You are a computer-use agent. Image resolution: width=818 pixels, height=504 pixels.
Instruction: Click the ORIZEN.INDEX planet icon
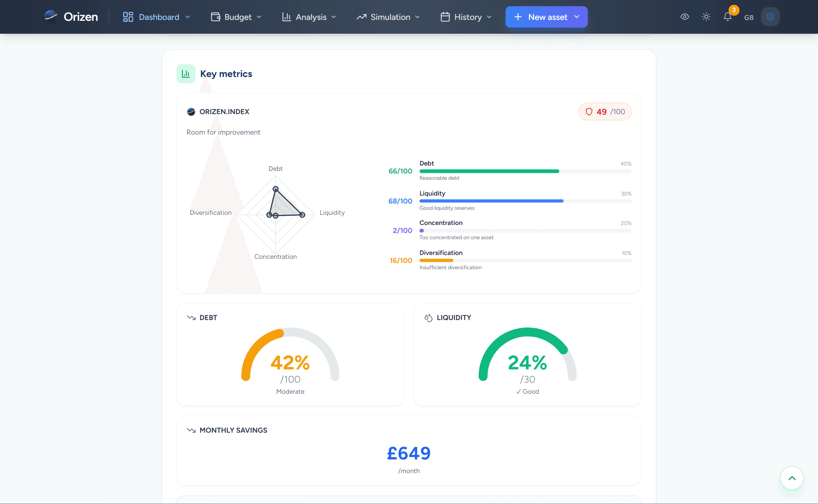point(191,112)
